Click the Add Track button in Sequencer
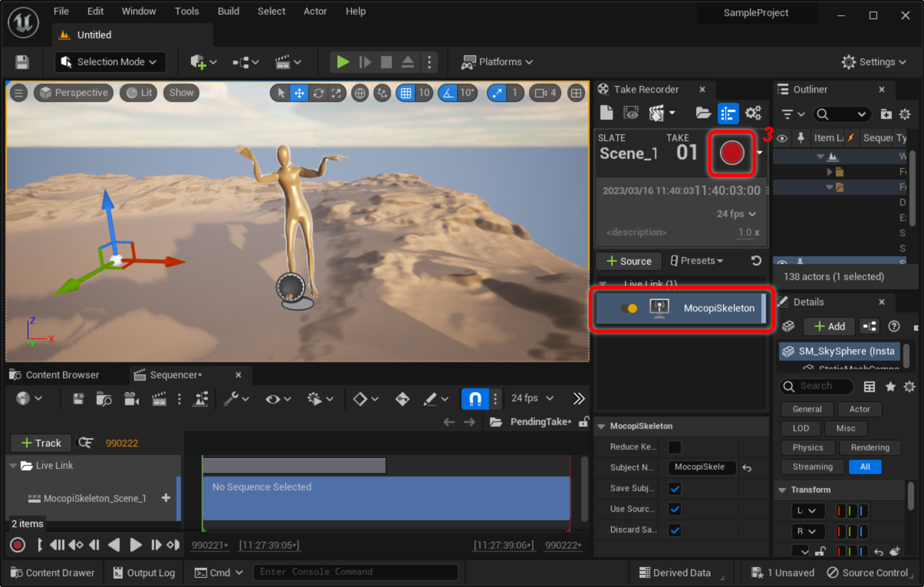 [41, 443]
